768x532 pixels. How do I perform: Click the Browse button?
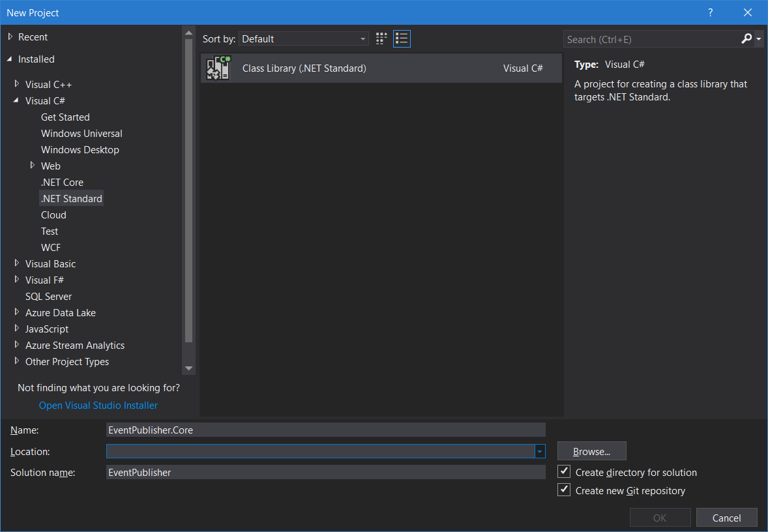(x=591, y=451)
